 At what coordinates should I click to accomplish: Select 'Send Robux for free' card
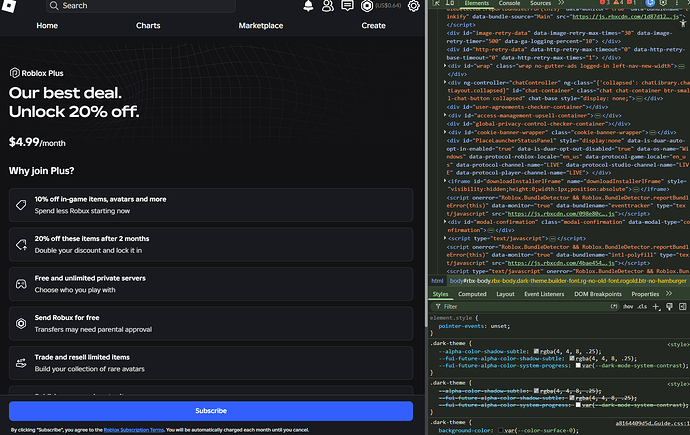(211, 324)
